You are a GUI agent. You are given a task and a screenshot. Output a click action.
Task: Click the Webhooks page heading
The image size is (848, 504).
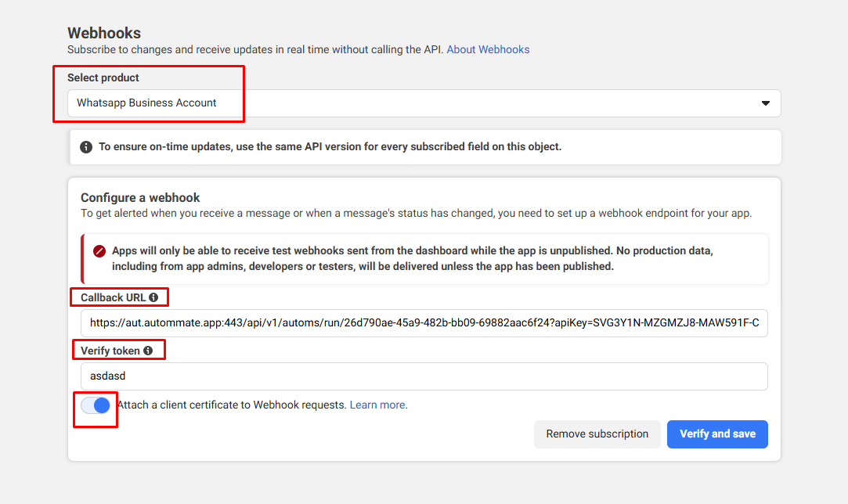104,33
